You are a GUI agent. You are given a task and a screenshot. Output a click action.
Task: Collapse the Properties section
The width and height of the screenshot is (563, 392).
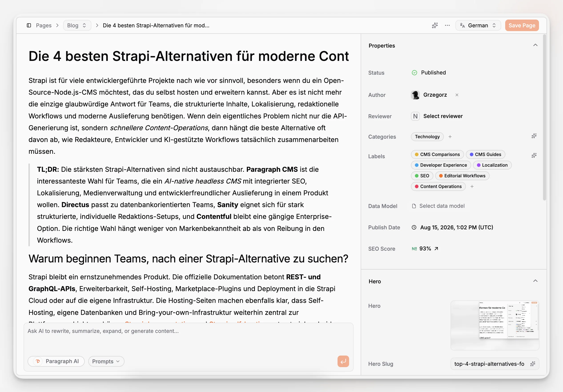click(535, 45)
